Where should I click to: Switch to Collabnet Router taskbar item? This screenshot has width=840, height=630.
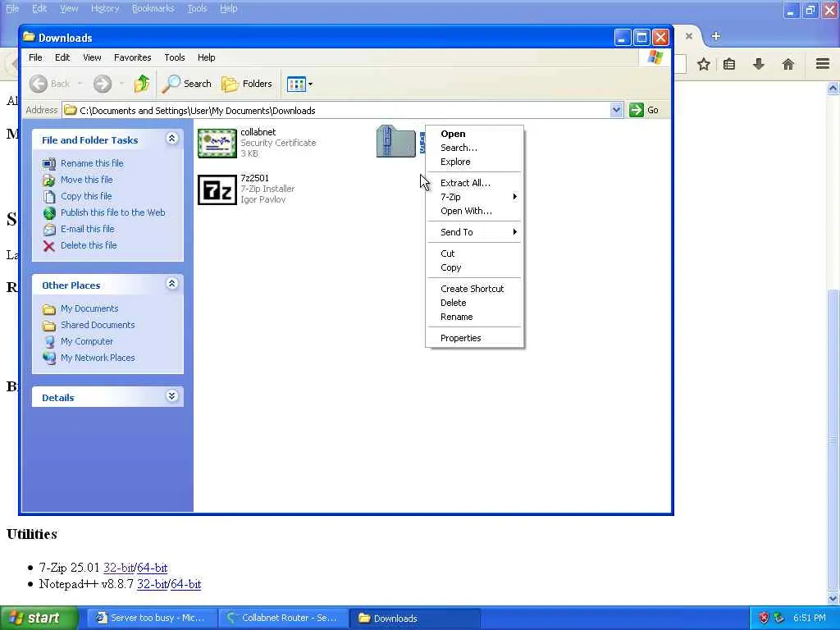point(283,618)
